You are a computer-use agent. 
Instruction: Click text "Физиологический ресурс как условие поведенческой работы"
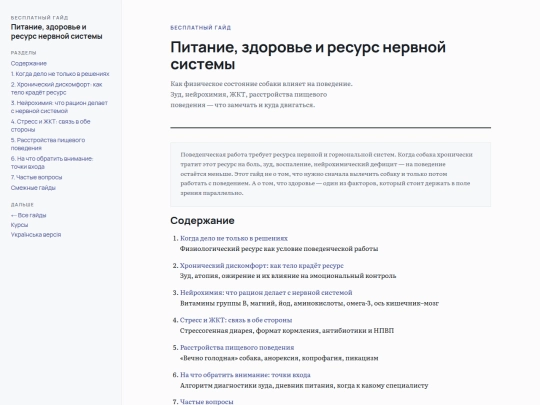point(279,249)
